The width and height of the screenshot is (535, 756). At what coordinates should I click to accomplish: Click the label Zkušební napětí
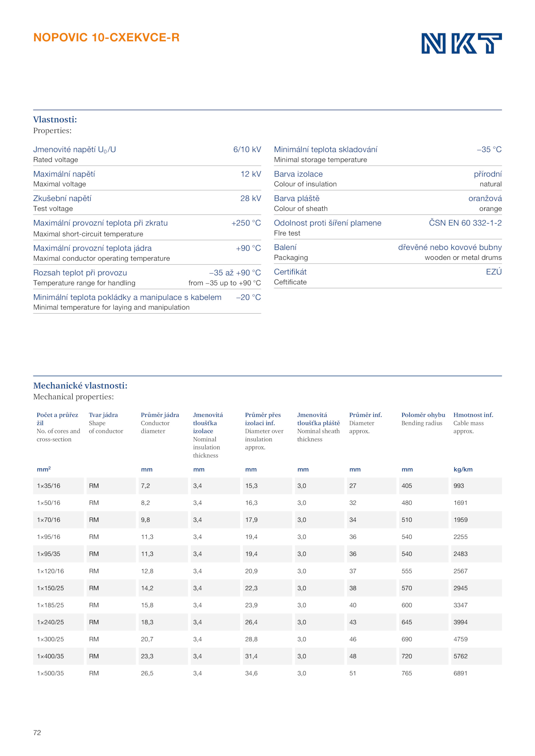62,198
